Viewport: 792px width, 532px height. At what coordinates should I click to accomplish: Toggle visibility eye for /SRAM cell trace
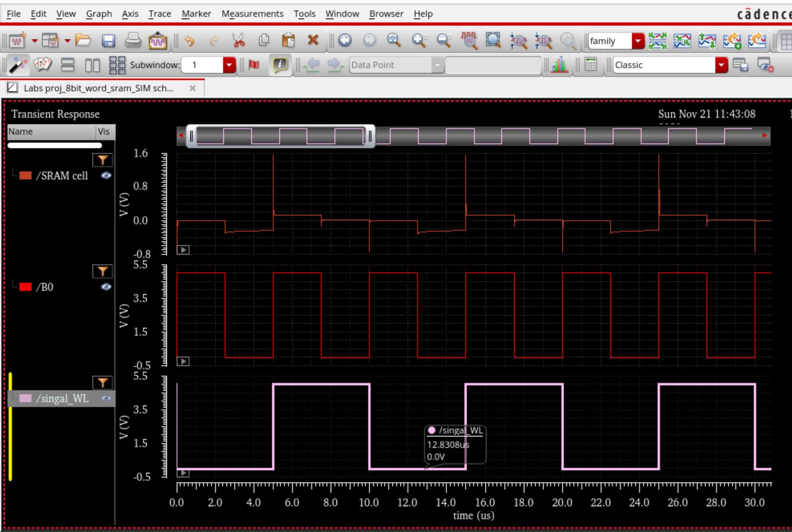(x=106, y=175)
